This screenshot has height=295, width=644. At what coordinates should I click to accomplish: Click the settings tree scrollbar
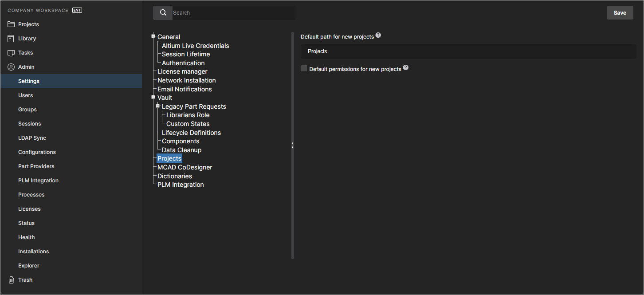coord(292,145)
